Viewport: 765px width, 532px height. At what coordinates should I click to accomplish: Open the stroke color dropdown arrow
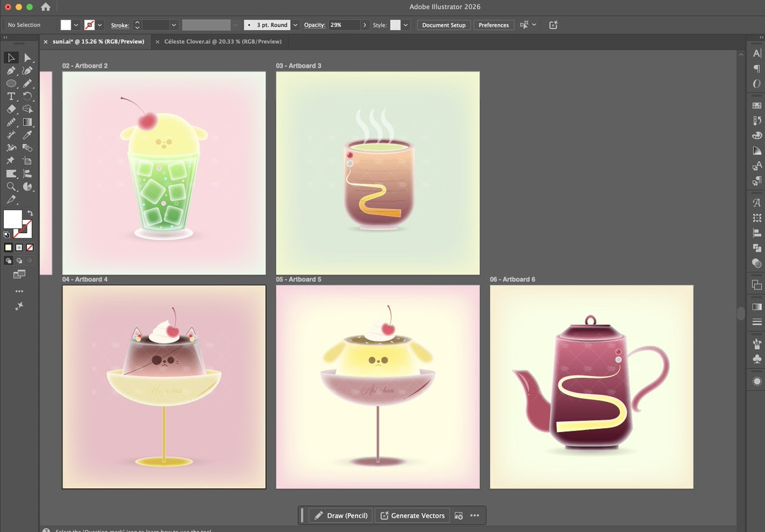[101, 25]
